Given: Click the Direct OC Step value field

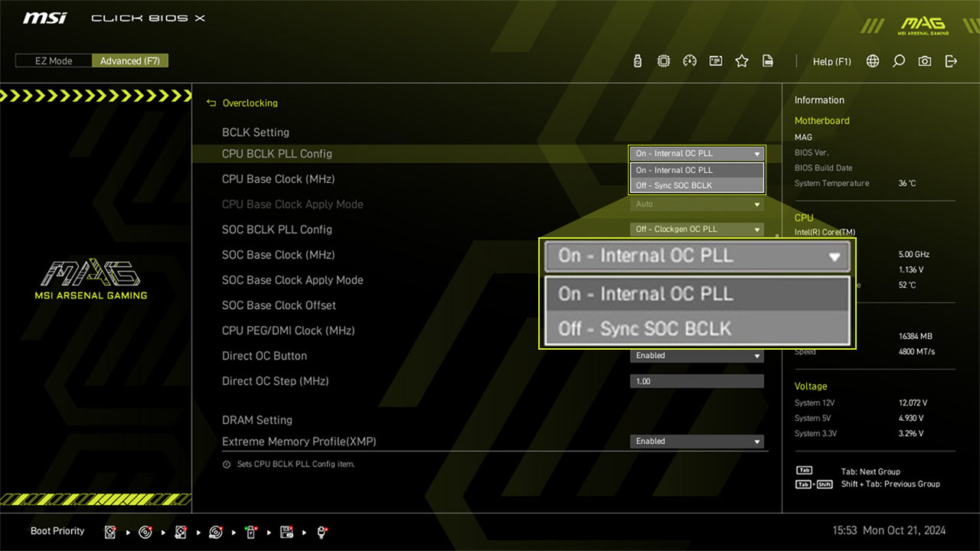Looking at the screenshot, I should [x=696, y=381].
